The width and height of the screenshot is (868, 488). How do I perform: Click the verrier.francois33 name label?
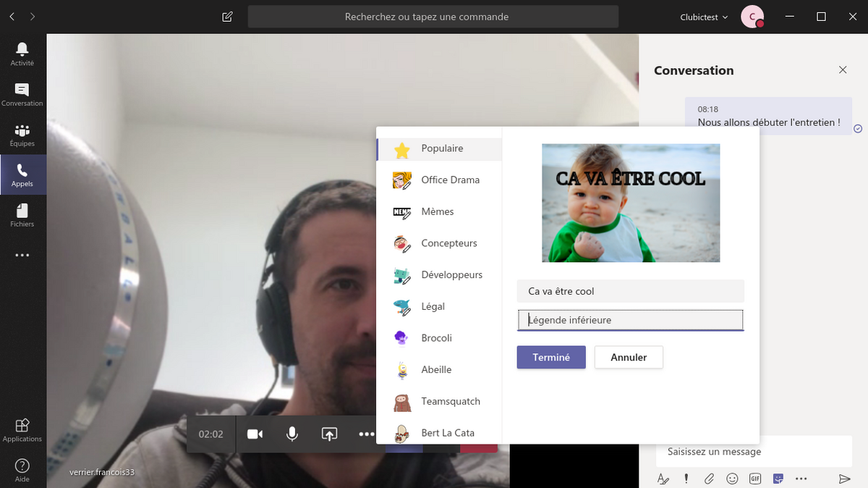click(102, 472)
